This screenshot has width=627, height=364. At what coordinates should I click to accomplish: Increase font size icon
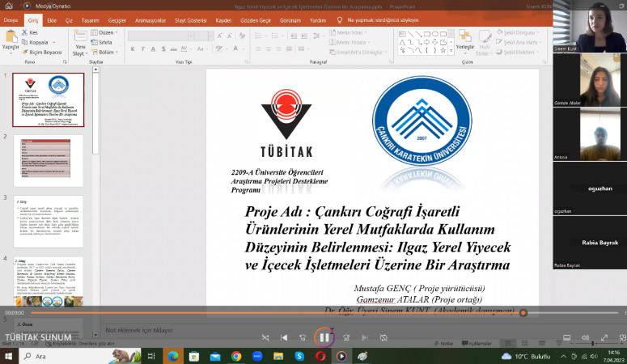(x=219, y=36)
